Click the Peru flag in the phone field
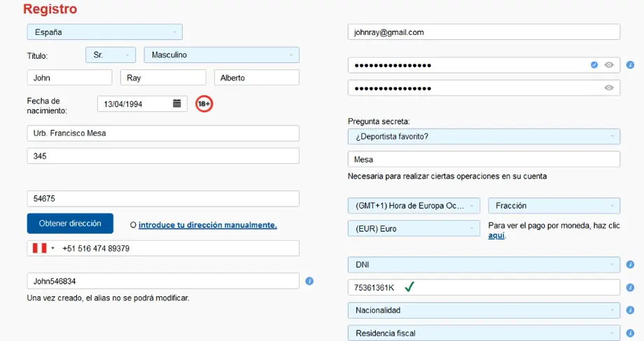 (40, 248)
